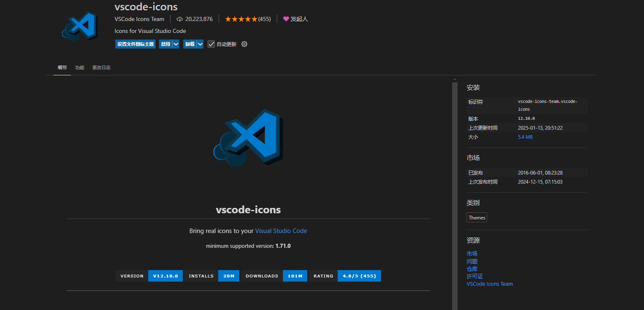Click the 禁用 button
Screen dimensions: 644x310
pos(166,44)
